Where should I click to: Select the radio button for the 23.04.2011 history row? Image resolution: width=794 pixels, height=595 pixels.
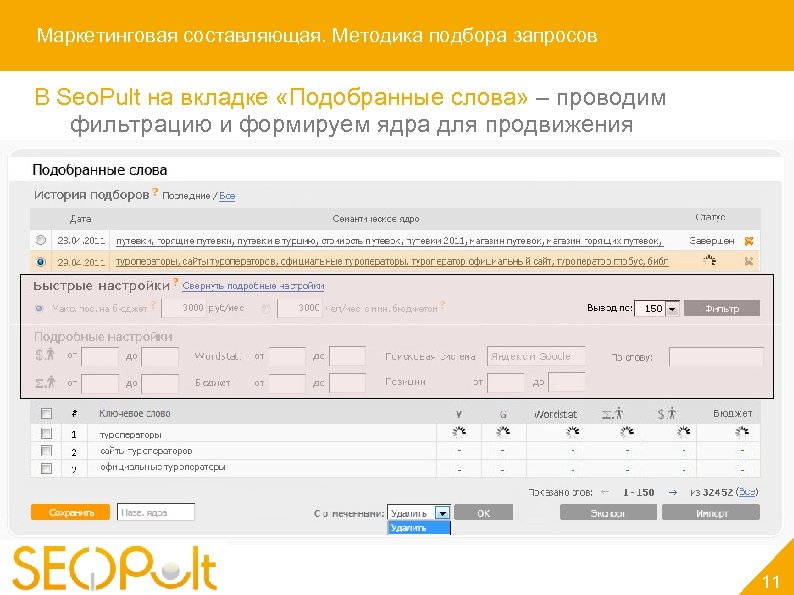click(x=41, y=240)
